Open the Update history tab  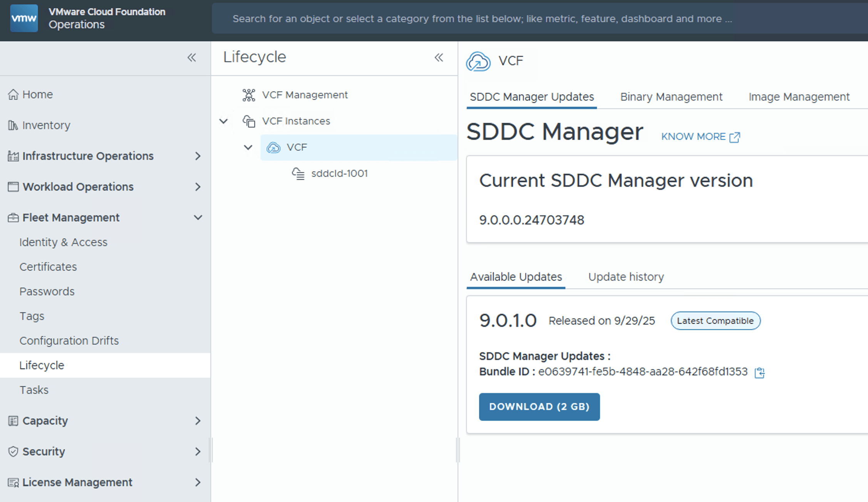click(626, 277)
